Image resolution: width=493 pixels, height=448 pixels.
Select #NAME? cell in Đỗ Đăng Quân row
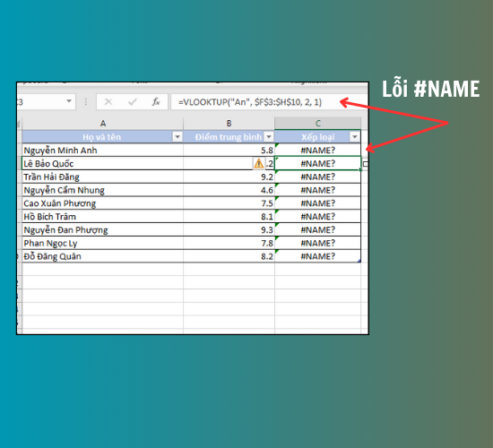click(x=318, y=256)
